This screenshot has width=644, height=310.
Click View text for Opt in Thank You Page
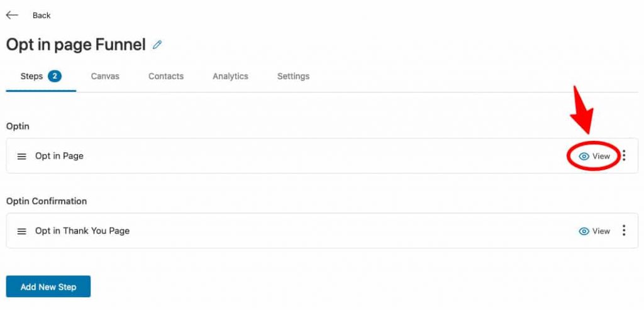click(x=601, y=231)
